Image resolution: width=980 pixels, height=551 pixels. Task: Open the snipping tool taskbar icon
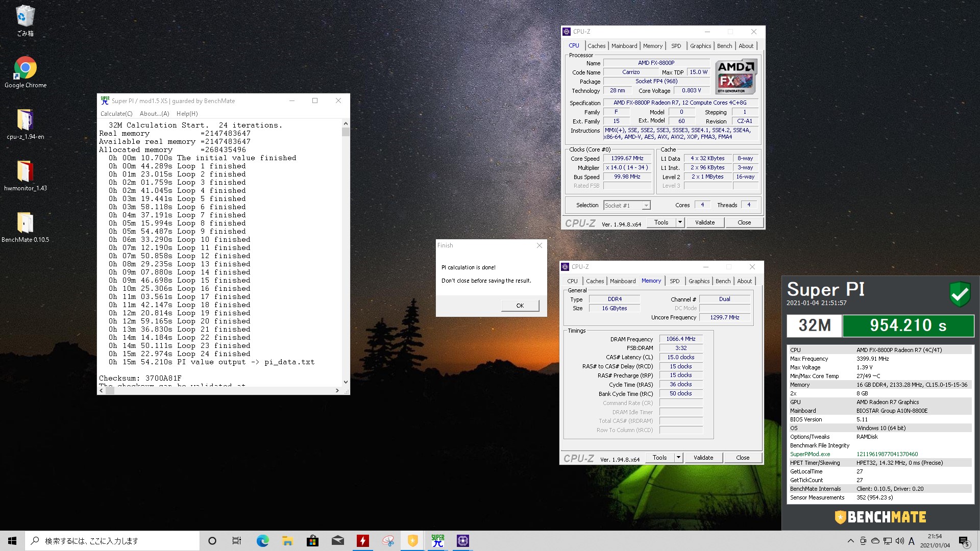point(388,541)
